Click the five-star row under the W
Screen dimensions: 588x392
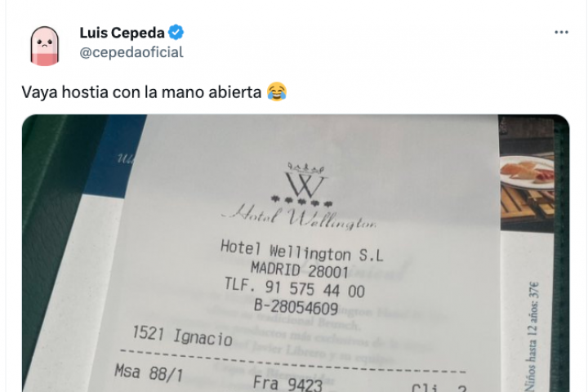(x=302, y=201)
